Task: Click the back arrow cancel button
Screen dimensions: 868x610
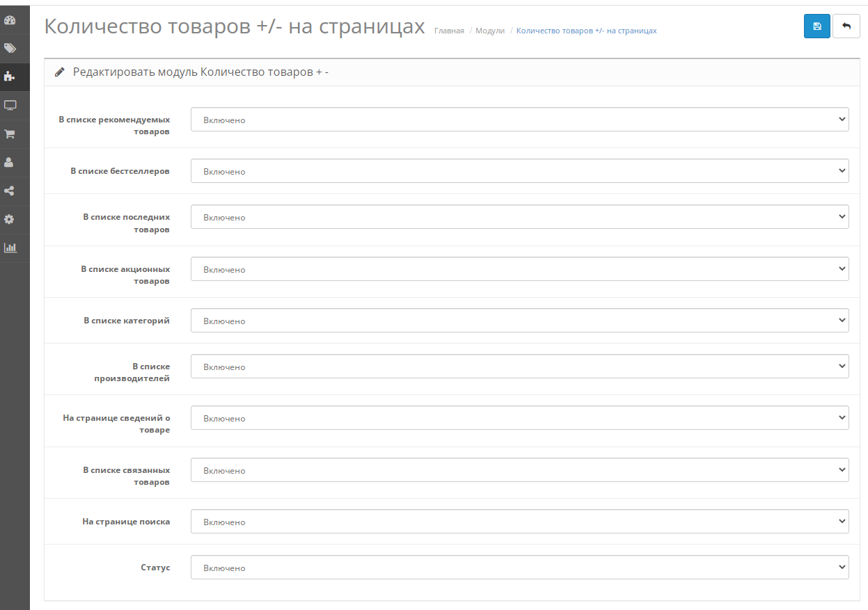Action: 846,26
